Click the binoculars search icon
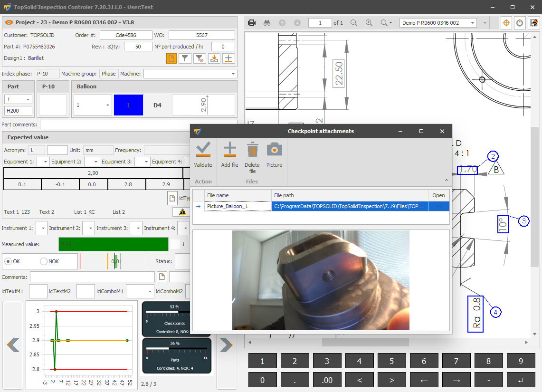The height and width of the screenshot is (392, 542). 267,23
